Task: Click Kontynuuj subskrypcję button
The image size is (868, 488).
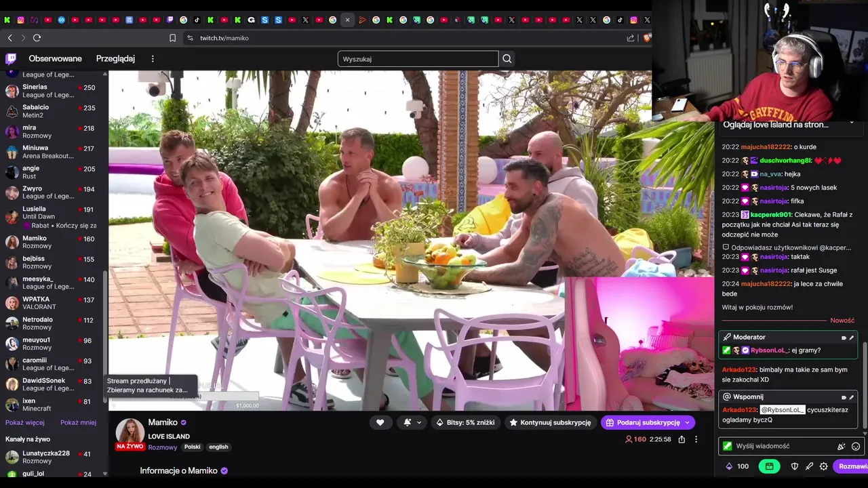Action: (550, 422)
